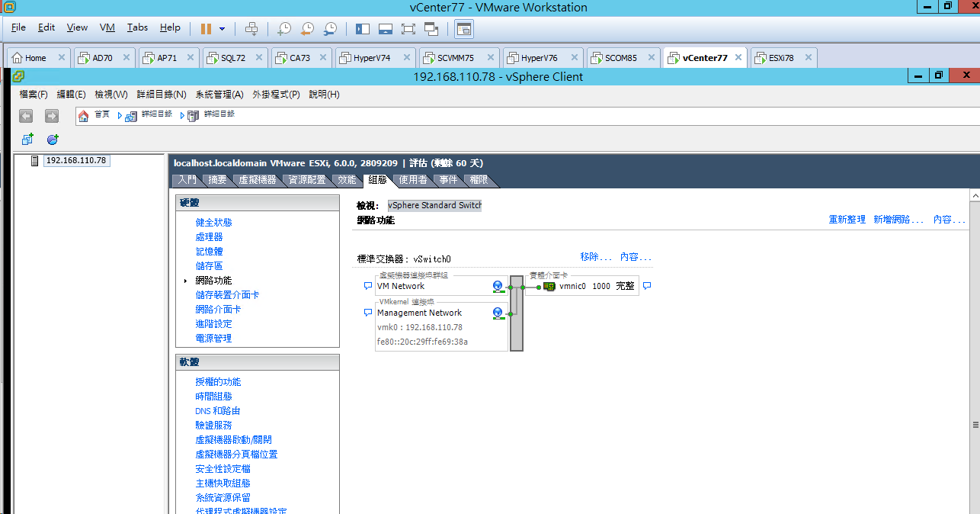Open 儲存區 storage link
The image size is (980, 514).
coord(209,266)
